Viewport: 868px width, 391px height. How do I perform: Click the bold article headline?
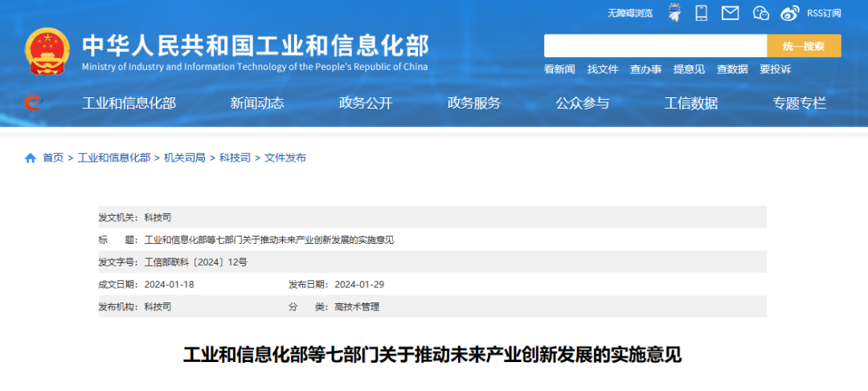coord(432,355)
